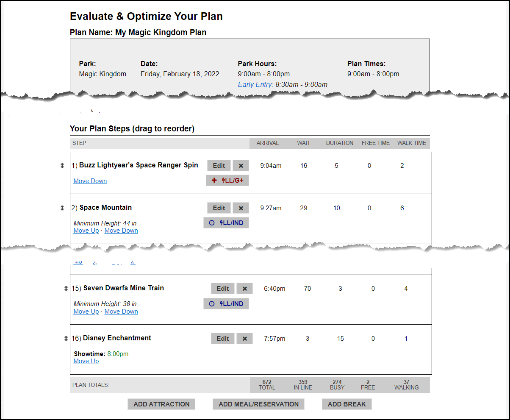Click the Add Break button
Screen dimensions: 510x420
tap(346, 404)
